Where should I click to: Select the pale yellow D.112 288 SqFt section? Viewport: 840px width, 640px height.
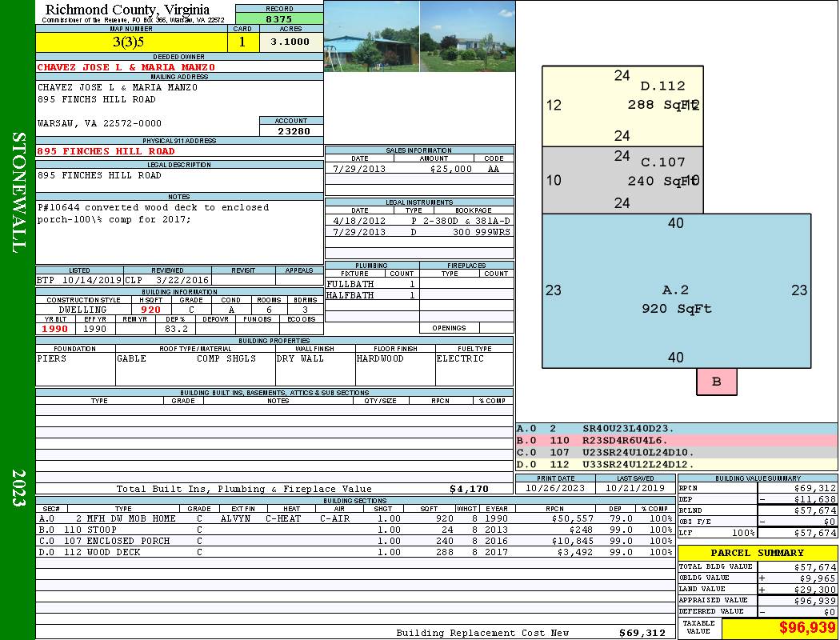click(x=622, y=106)
